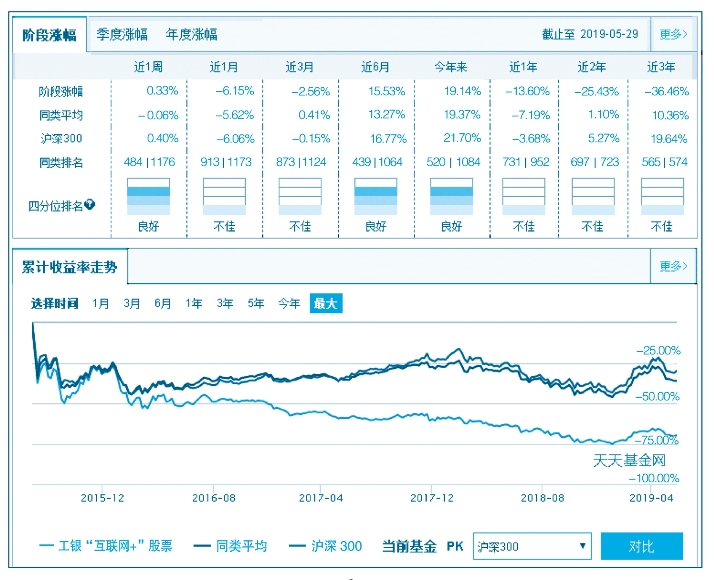Image resolution: width=714 pixels, height=580 pixels.
Task: Switch to the 季度涨幅 tab
Action: (x=122, y=34)
